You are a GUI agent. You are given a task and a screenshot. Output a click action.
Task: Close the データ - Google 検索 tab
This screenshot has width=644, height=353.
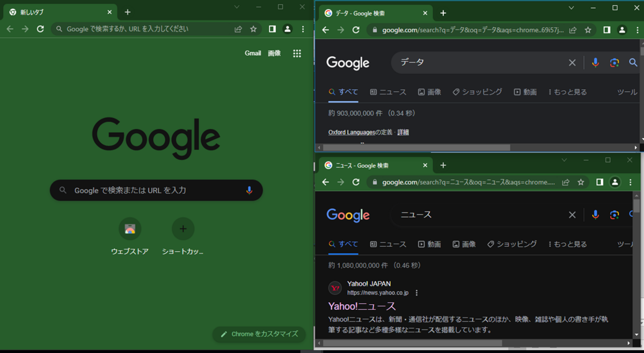click(x=426, y=13)
